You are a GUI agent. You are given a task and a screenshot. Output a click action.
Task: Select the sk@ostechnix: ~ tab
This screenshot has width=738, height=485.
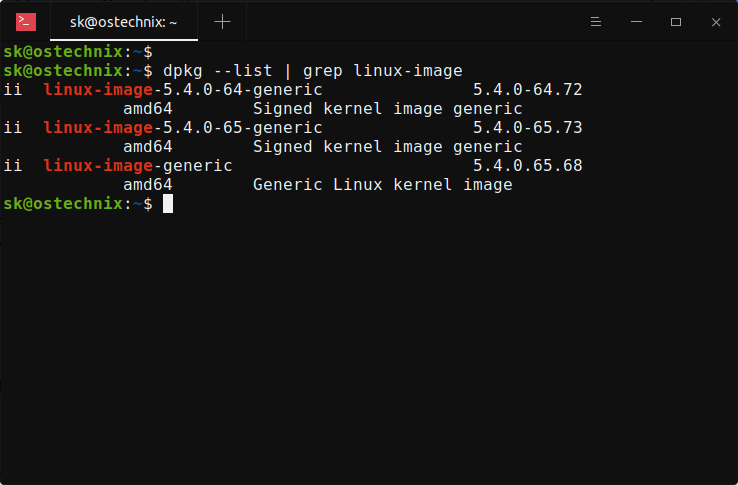(124, 22)
